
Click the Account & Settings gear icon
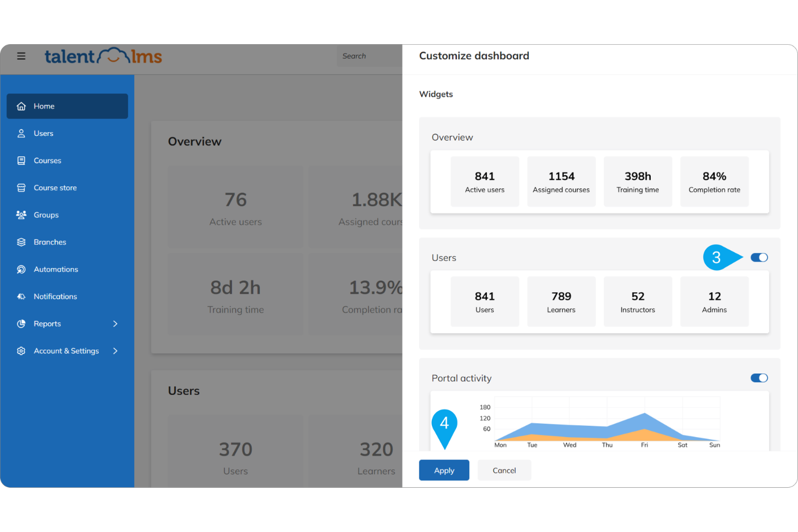tap(21, 350)
